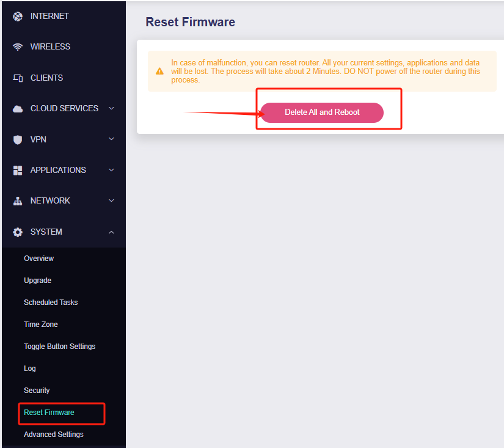504x448 pixels.
Task: Open the Advanced Settings link
Action: click(54, 435)
